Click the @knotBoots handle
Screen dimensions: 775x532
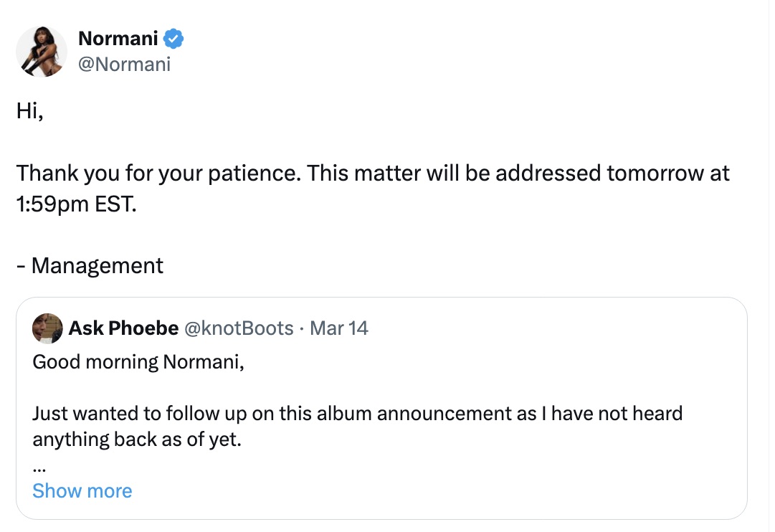pos(239,328)
